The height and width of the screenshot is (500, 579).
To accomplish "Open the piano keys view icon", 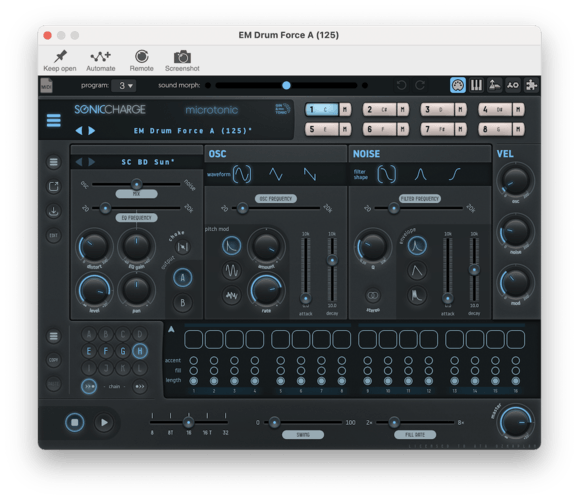I will coord(476,85).
